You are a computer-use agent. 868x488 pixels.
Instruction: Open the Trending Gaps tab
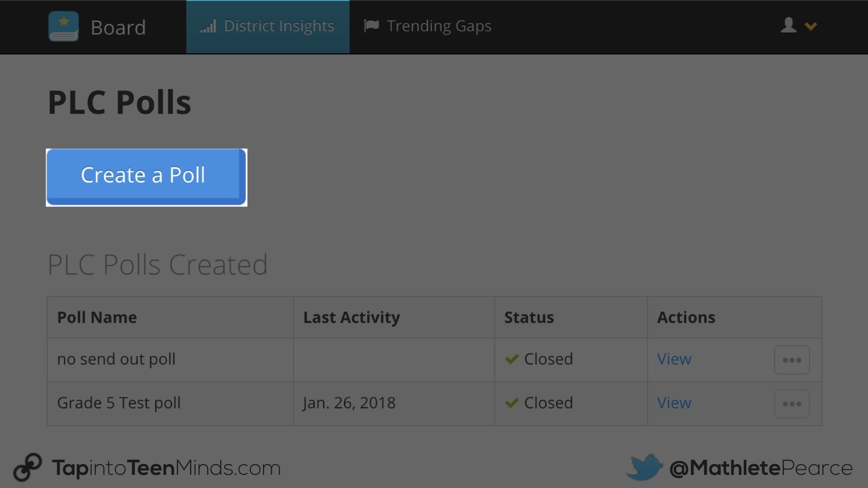coord(439,26)
